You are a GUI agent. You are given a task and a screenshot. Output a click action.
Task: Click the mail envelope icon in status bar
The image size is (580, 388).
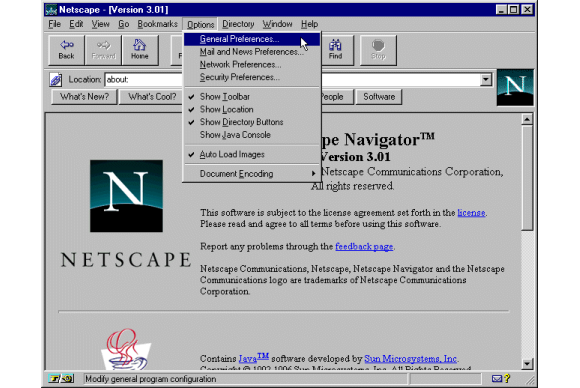coord(497,378)
